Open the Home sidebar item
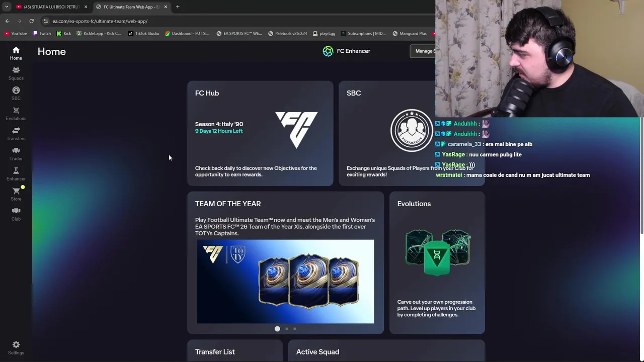The image size is (644, 362). pyautogui.click(x=16, y=53)
